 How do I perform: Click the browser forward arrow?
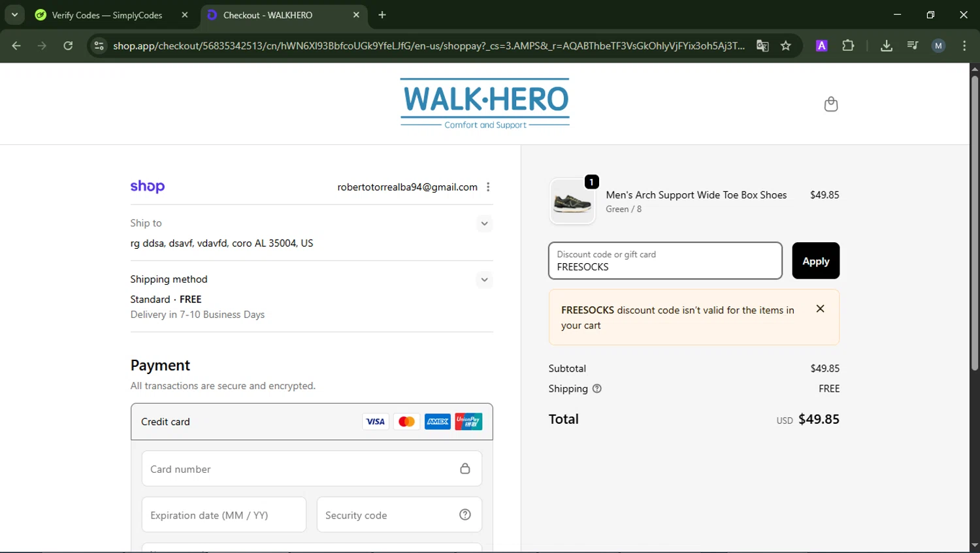(42, 46)
